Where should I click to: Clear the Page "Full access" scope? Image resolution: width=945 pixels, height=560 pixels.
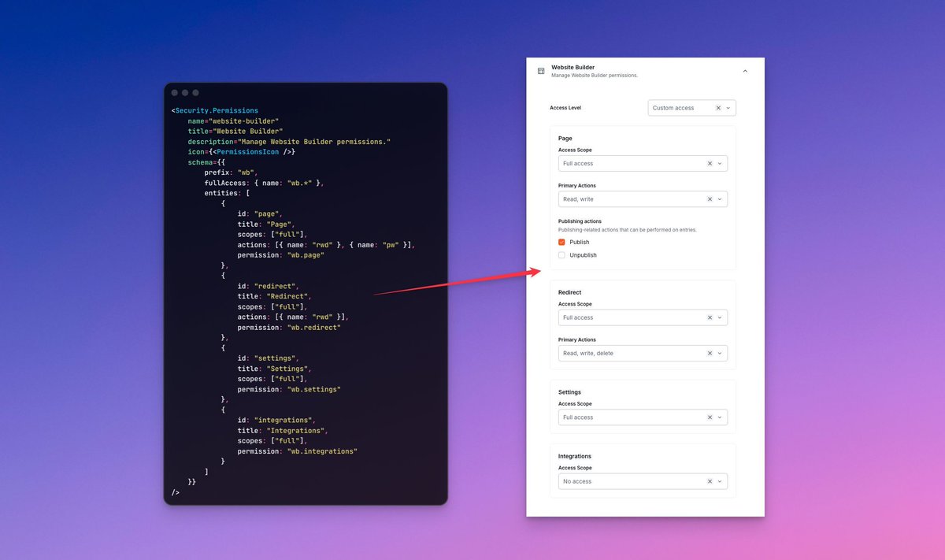click(709, 163)
